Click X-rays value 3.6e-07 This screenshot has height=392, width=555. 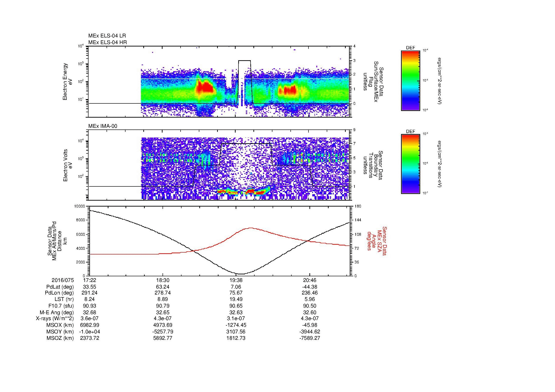click(x=90, y=318)
